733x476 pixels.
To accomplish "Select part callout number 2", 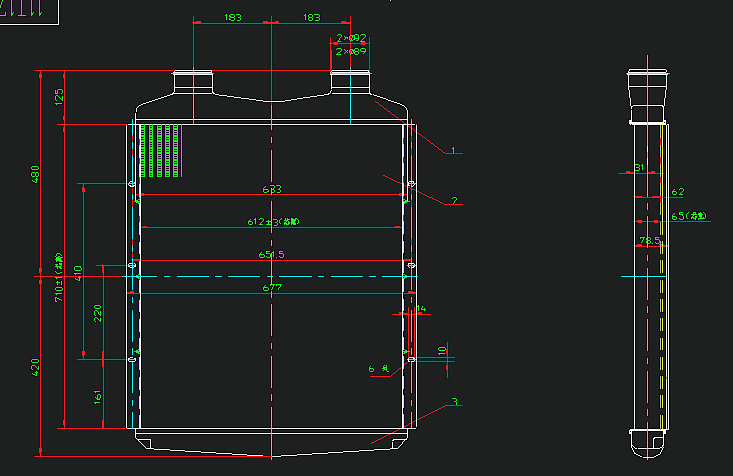I will [454, 201].
